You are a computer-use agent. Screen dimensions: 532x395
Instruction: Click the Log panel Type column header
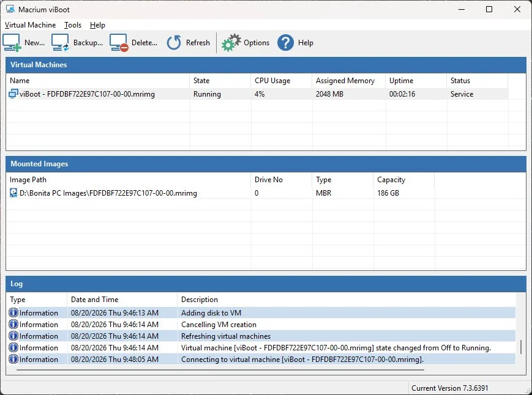pyautogui.click(x=37, y=300)
